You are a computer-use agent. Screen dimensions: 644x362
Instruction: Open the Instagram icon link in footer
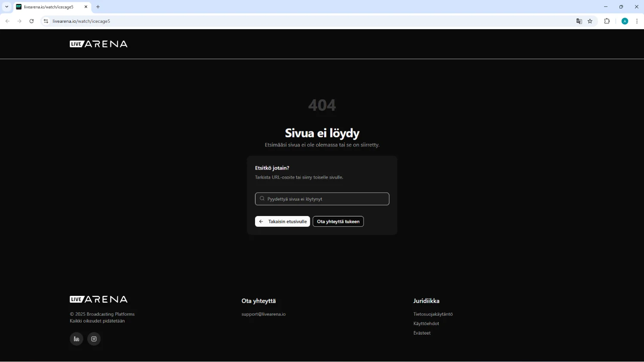click(x=94, y=339)
